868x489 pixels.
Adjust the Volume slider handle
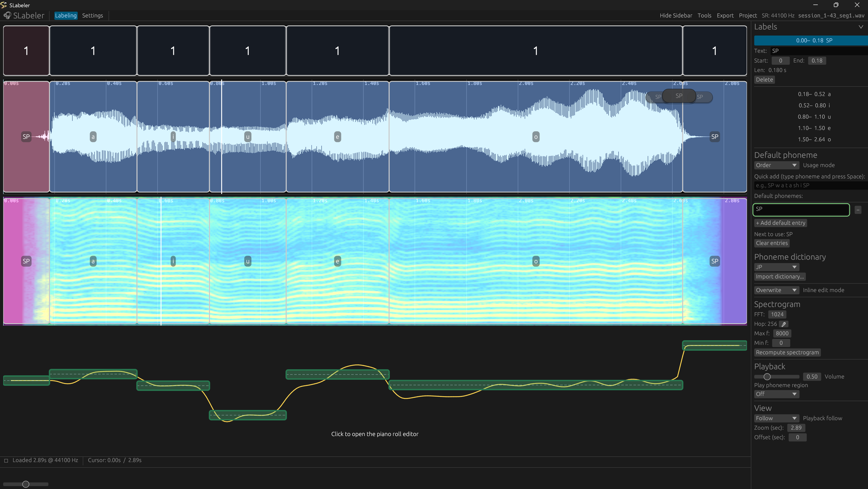click(x=767, y=377)
